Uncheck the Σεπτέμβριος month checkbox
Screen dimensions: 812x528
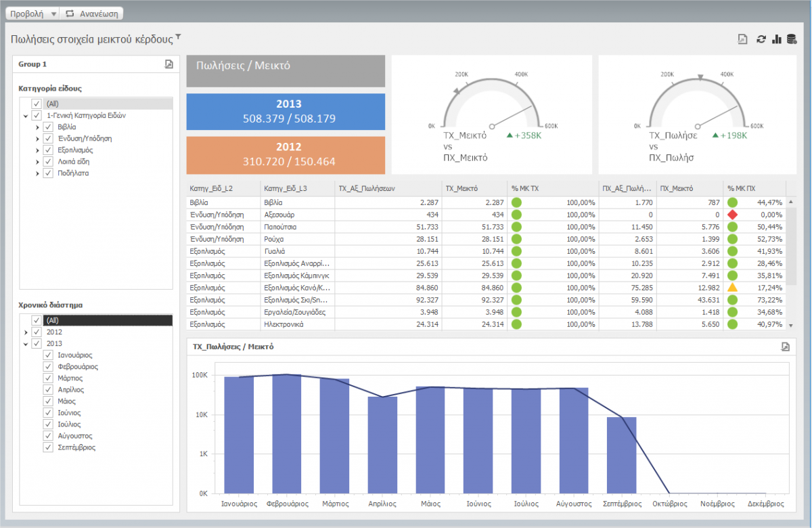[x=48, y=447]
